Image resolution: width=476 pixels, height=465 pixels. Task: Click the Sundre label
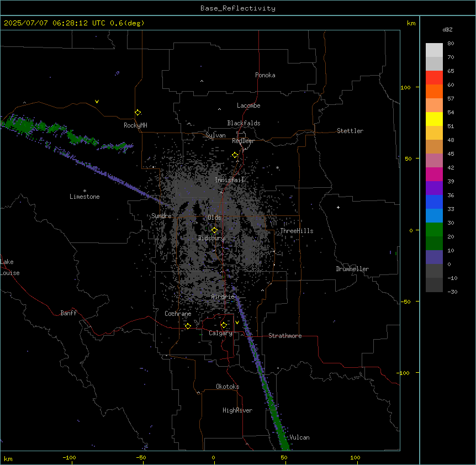(x=161, y=216)
